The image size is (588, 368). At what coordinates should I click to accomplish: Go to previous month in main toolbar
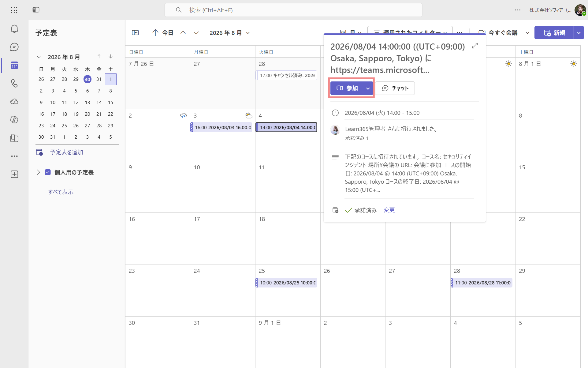(x=183, y=33)
